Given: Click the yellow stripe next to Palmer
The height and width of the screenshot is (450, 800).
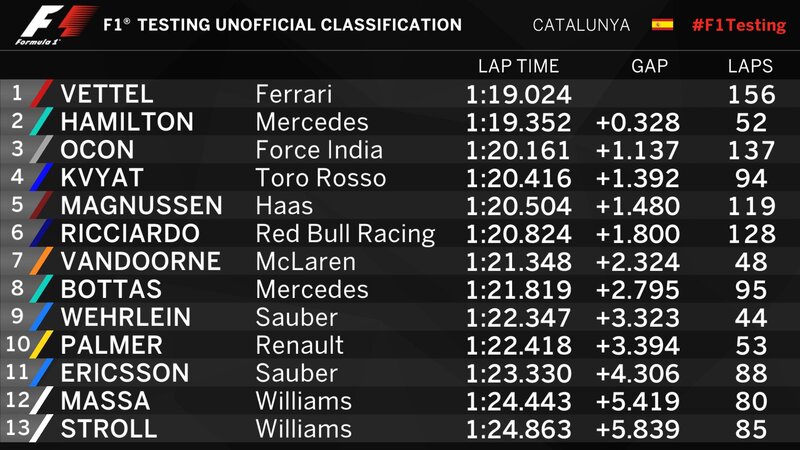Looking at the screenshot, I should pyautogui.click(x=42, y=346).
